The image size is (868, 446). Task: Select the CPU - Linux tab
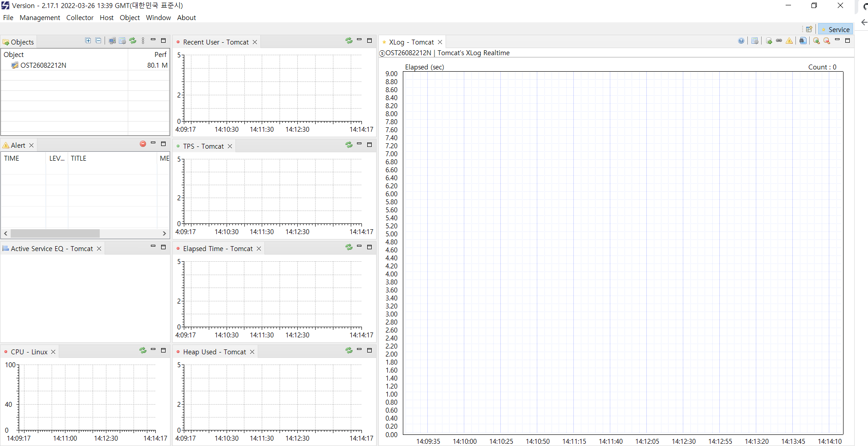pyautogui.click(x=29, y=352)
